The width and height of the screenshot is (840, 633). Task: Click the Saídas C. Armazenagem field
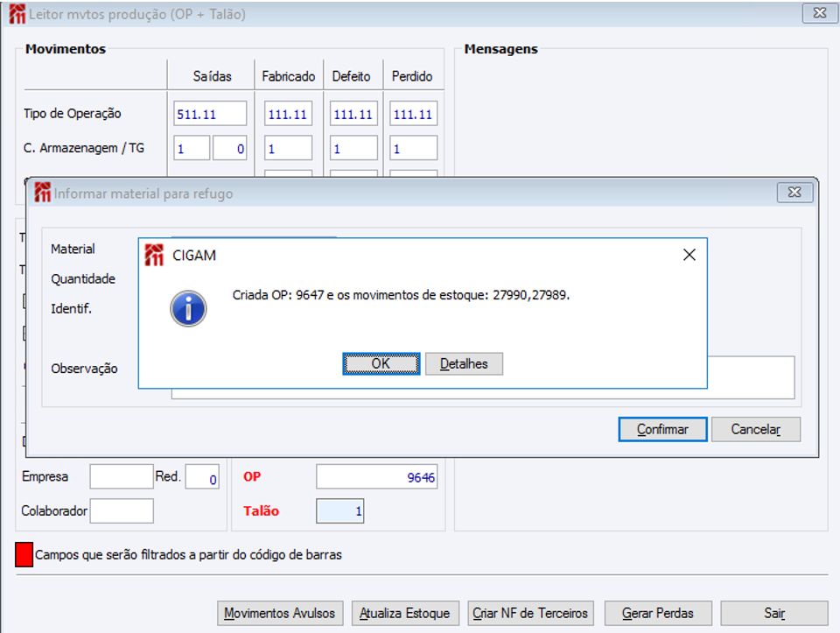(192, 148)
